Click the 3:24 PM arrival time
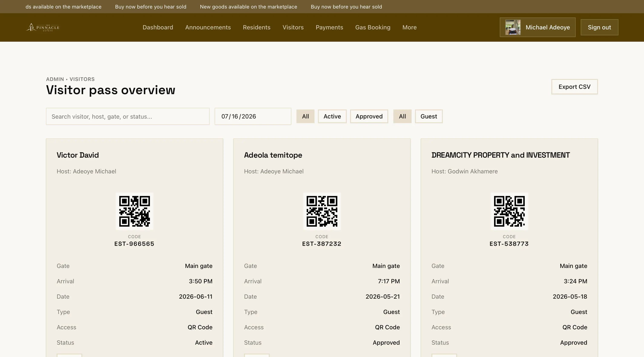 pyautogui.click(x=575, y=281)
